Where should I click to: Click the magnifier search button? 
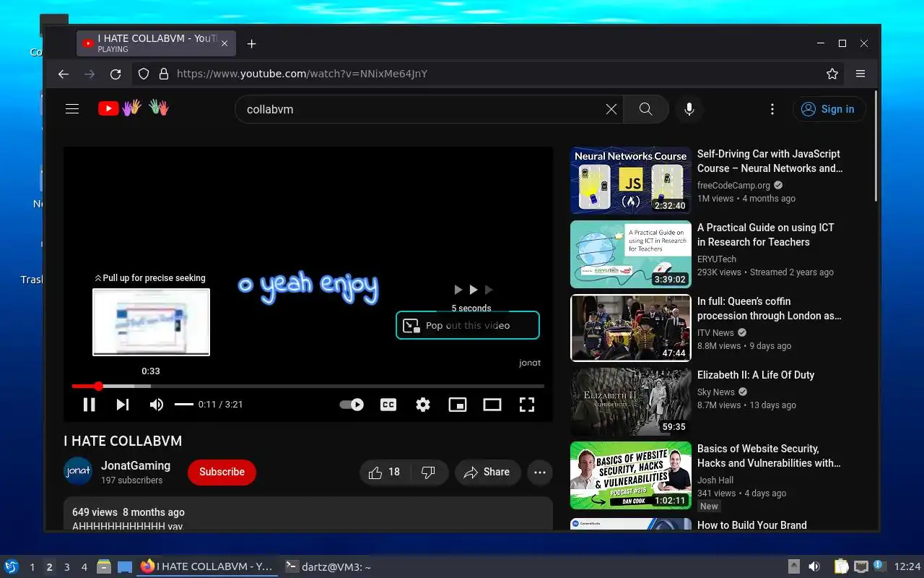(646, 109)
